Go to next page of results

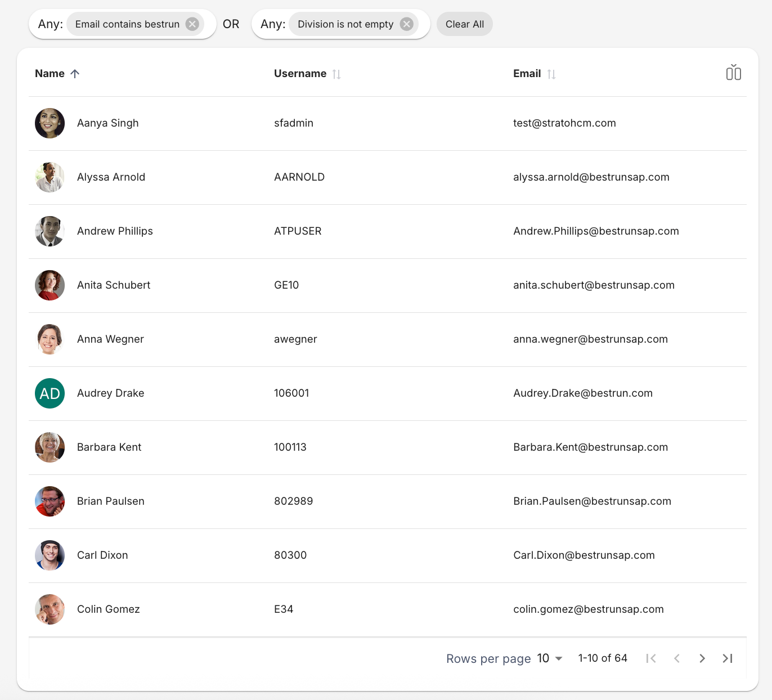[x=702, y=658]
